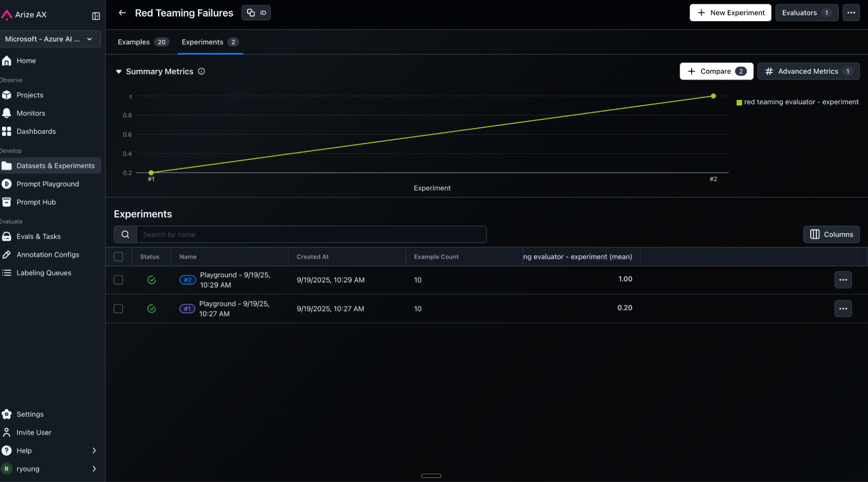Open the Columns selector button
Viewport: 868px width, 482px height.
[x=831, y=234]
